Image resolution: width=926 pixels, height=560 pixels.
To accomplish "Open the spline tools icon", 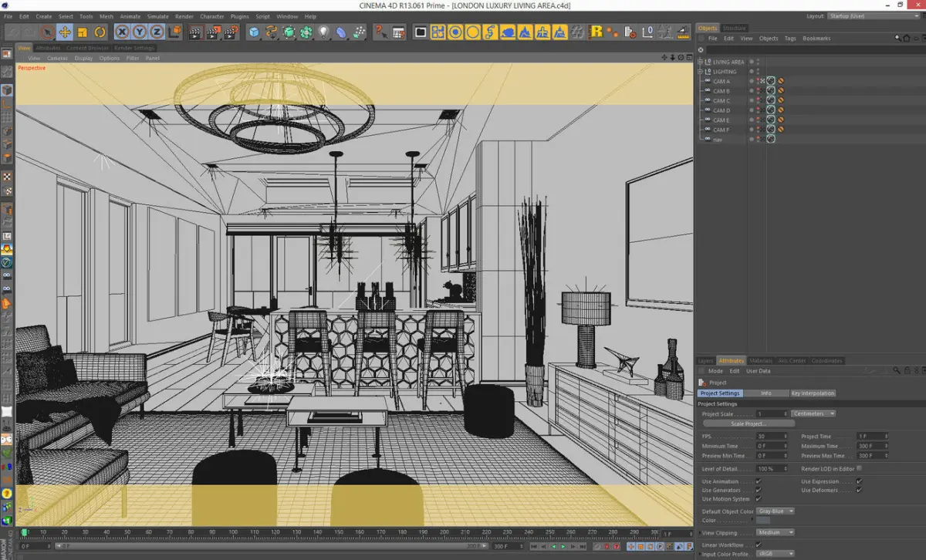I will pyautogui.click(x=272, y=32).
